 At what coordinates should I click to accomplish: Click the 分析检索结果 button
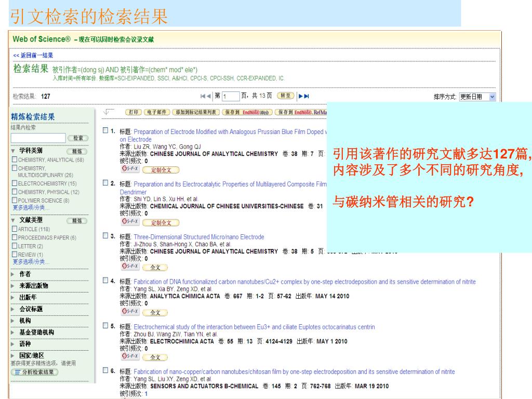34,372
